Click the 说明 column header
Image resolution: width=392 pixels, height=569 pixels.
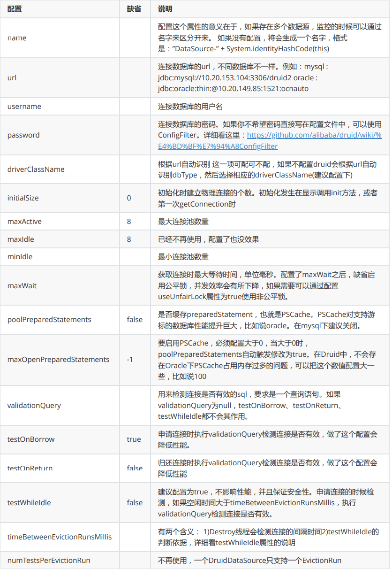165,9
